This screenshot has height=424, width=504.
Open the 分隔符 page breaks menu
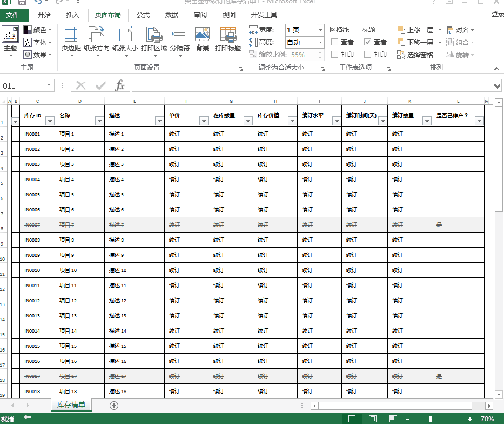coord(179,42)
